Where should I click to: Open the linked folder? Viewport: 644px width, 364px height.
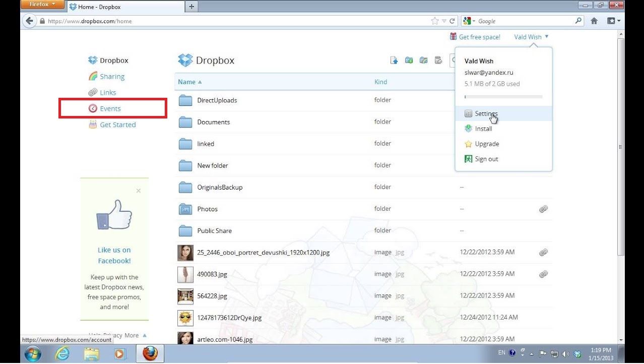(206, 144)
